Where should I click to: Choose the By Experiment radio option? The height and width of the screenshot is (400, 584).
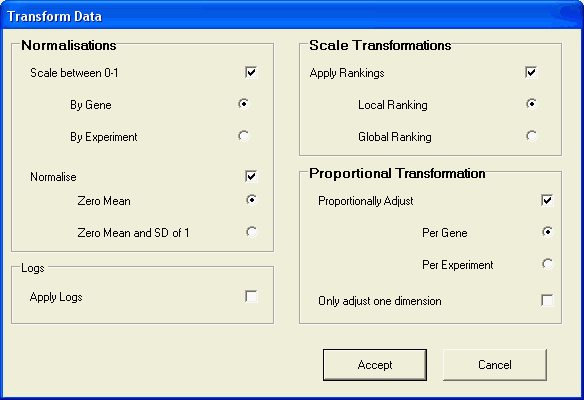pyautogui.click(x=244, y=136)
